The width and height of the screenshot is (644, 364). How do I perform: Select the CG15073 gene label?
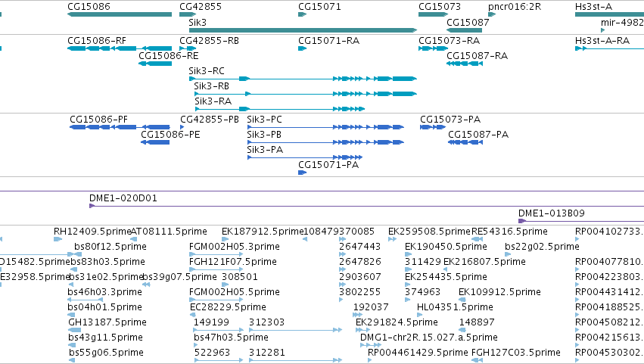click(440, 7)
